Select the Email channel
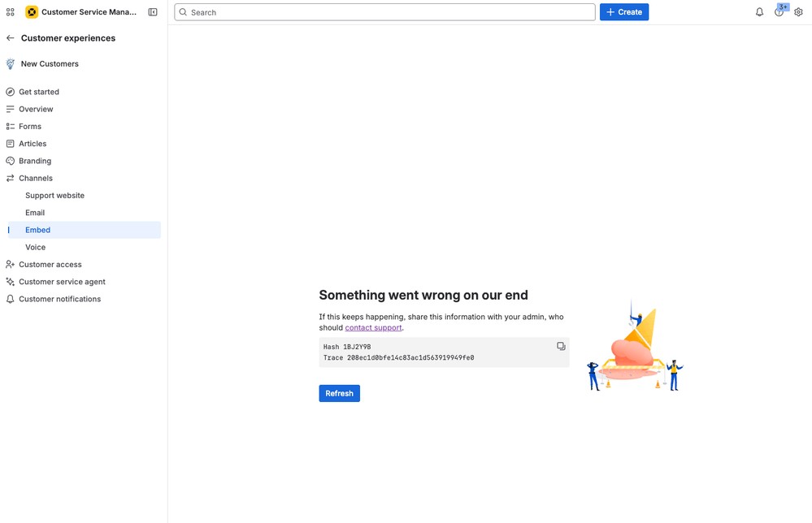The height and width of the screenshot is (523, 812). [35, 212]
